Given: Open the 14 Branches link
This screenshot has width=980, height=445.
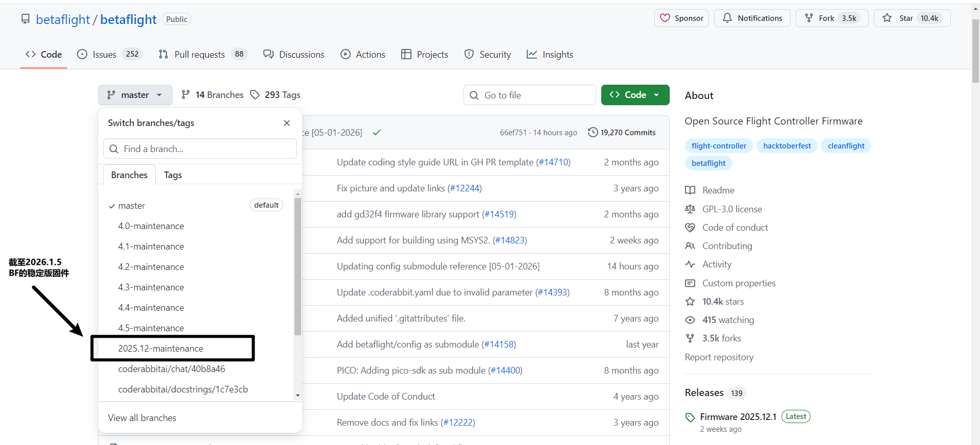Looking at the screenshot, I should pos(212,95).
